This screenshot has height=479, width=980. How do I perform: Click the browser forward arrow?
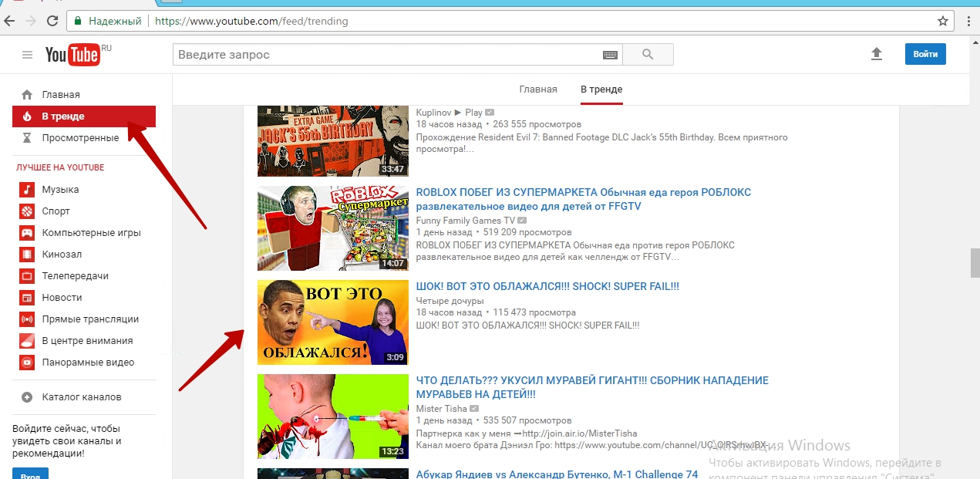pos(32,21)
